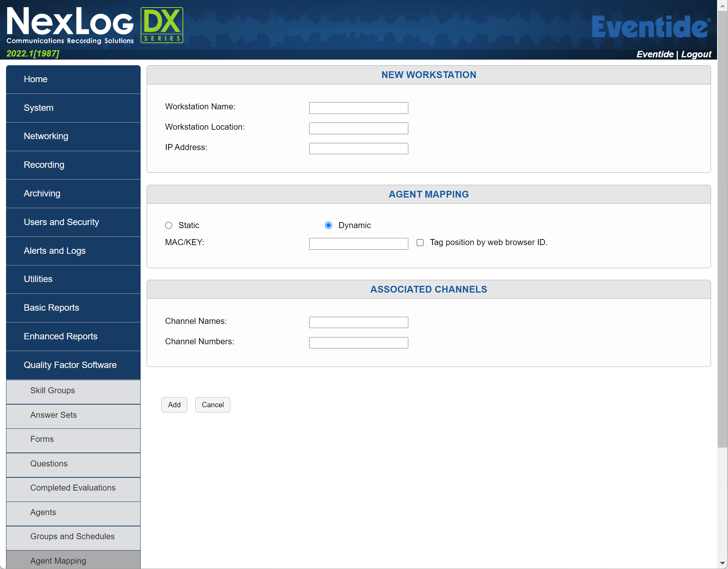
Task: Click the MAC/KEY input field
Action: [358, 244]
